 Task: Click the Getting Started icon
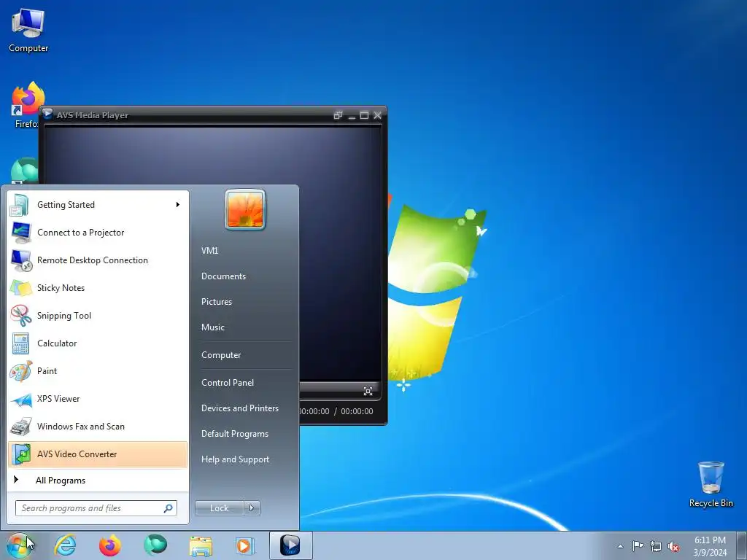click(21, 205)
